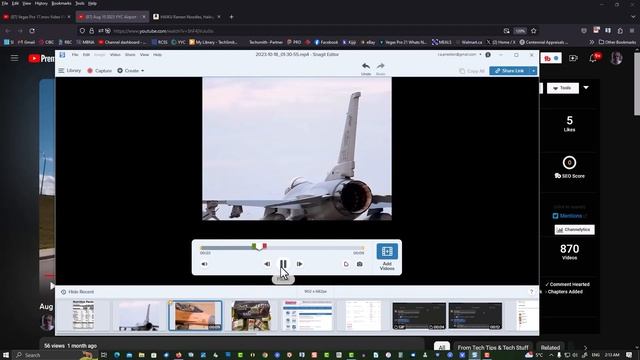Open the Snagit Share menu
The height and width of the screenshot is (360, 640).
[130, 55]
